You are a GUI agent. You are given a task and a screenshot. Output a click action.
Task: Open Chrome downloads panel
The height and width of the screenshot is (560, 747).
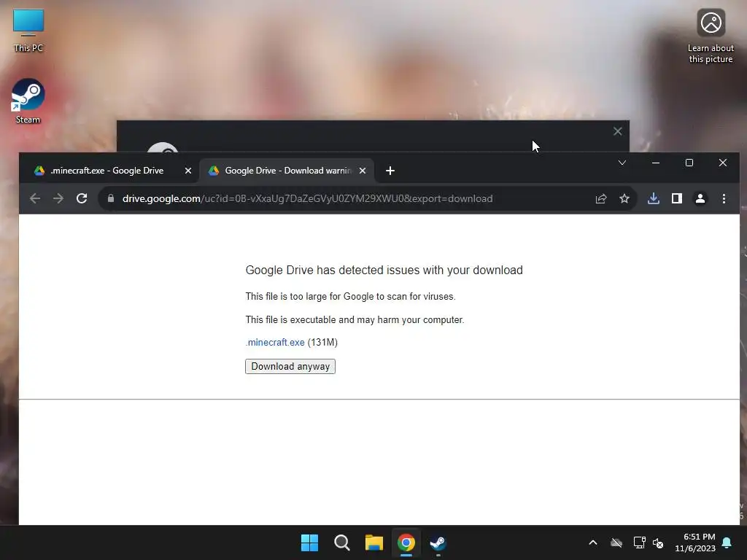[x=654, y=198]
